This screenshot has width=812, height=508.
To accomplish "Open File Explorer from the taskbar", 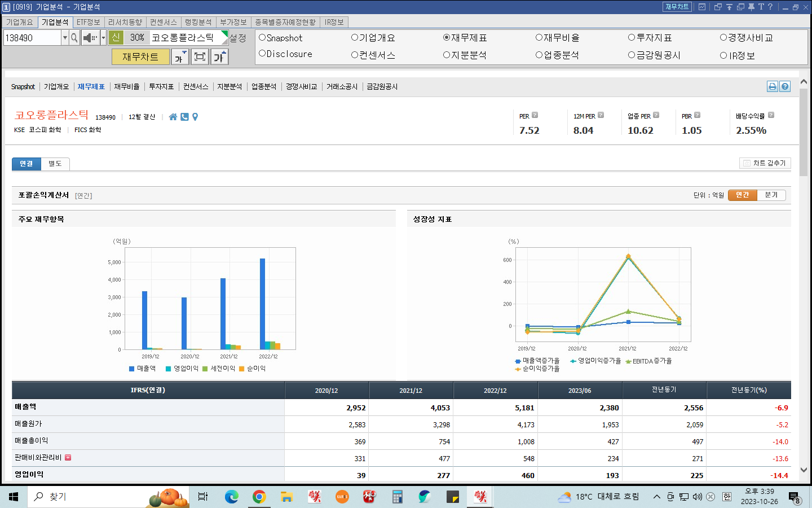I will pyautogui.click(x=286, y=497).
